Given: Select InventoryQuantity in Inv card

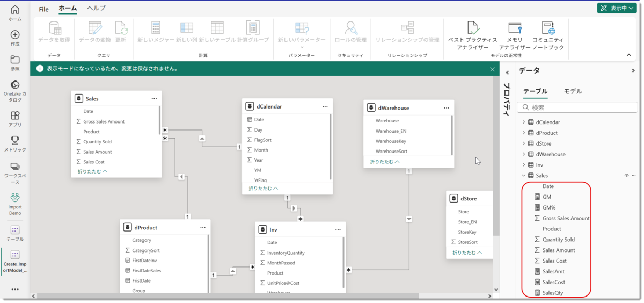Looking at the screenshot, I should click(x=286, y=252).
